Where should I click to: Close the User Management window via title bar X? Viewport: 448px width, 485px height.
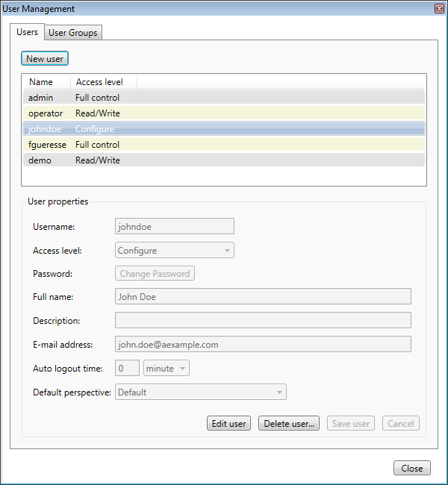pos(439,8)
